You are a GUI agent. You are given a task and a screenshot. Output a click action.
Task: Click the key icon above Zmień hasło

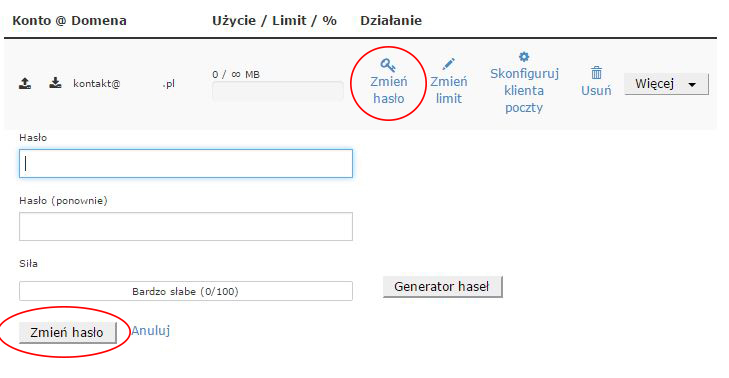point(388,65)
